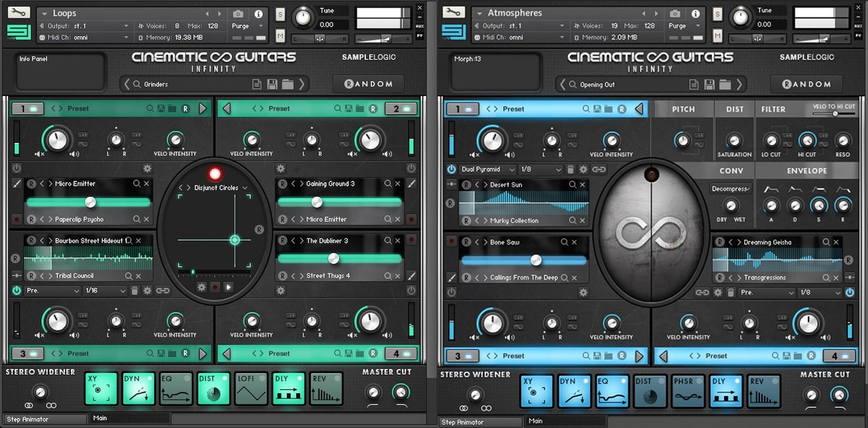Viewport: 868px width, 428px height.
Task: Open info icon in Atmospheres header
Action: 694,14
